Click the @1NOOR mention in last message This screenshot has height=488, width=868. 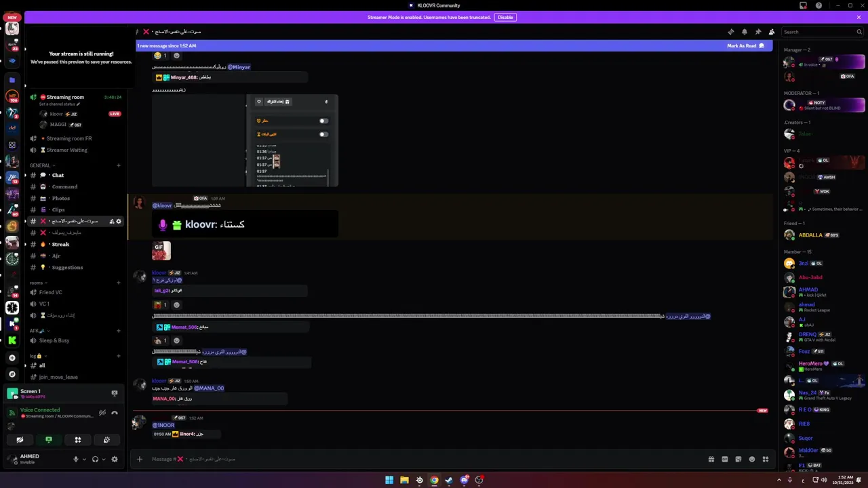(163, 425)
